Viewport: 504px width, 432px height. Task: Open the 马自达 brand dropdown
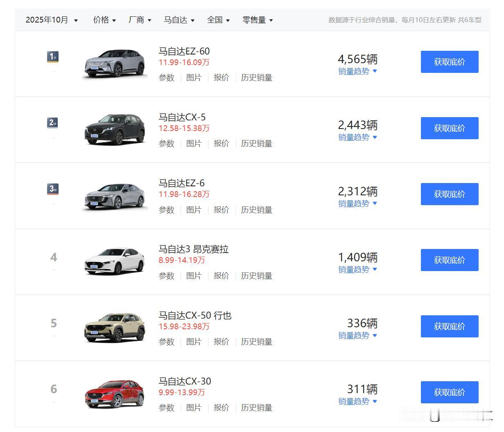pyautogui.click(x=179, y=20)
